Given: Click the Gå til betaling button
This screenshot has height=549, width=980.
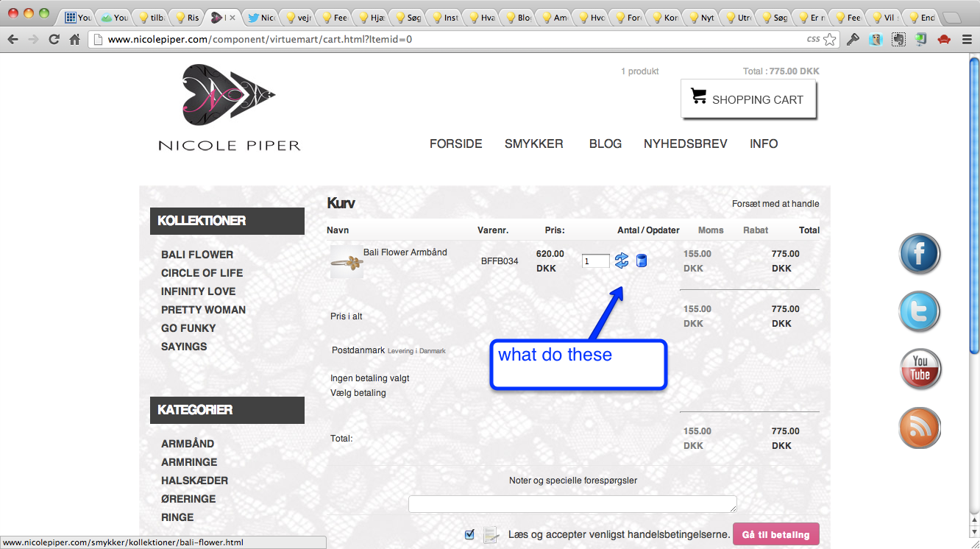Looking at the screenshot, I should (x=775, y=535).
